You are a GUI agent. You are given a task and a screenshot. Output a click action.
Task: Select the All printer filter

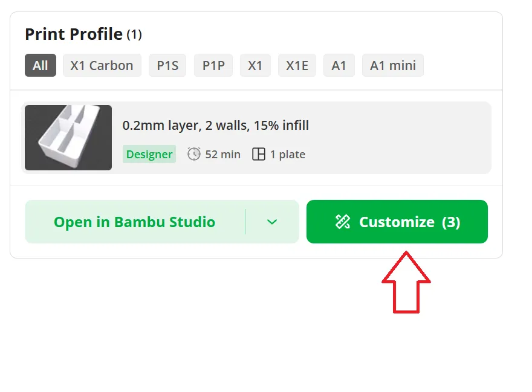click(41, 65)
